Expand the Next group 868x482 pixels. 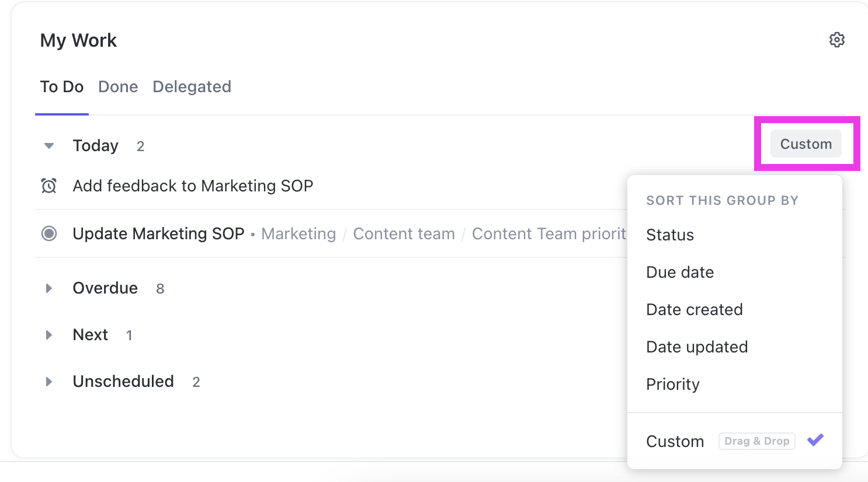(x=49, y=335)
